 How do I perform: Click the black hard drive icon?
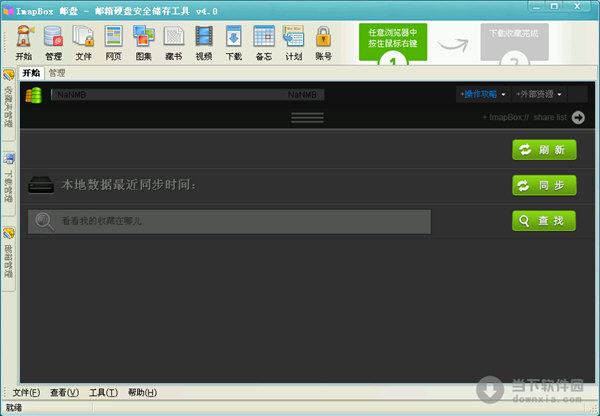(41, 185)
